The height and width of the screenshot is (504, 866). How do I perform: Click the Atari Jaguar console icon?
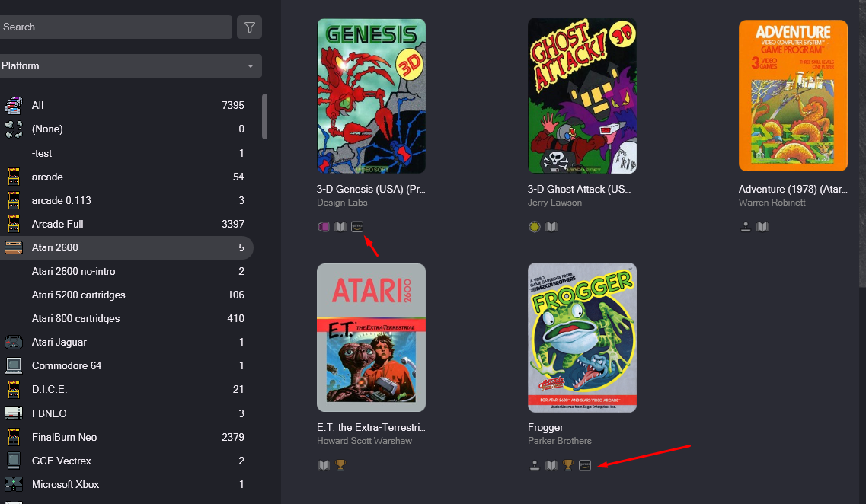coord(14,343)
